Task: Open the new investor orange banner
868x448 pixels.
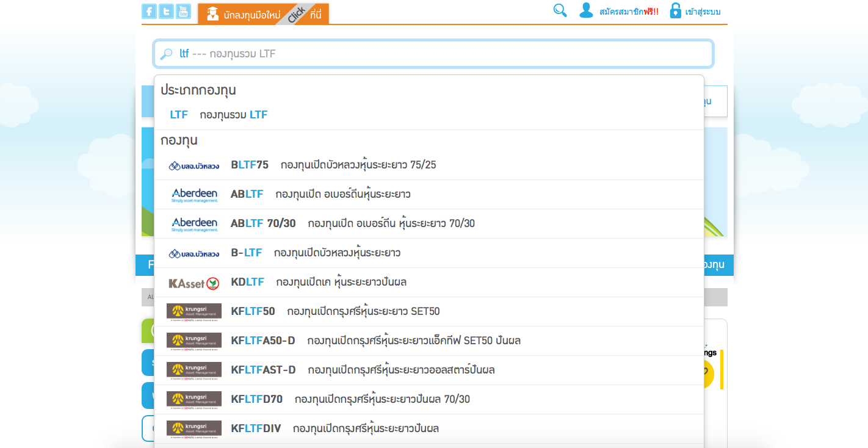Action: tap(263, 14)
